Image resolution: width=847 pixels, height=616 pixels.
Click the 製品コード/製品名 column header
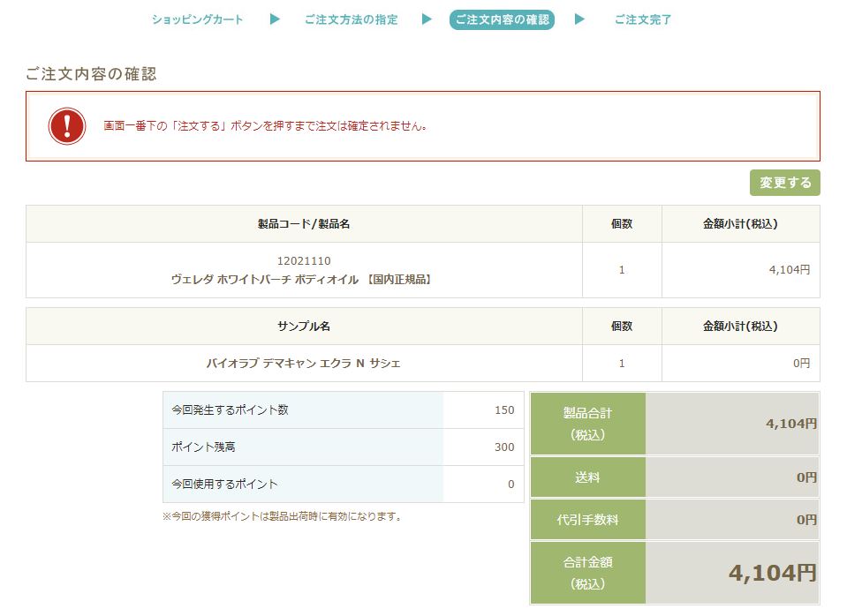[x=304, y=223]
